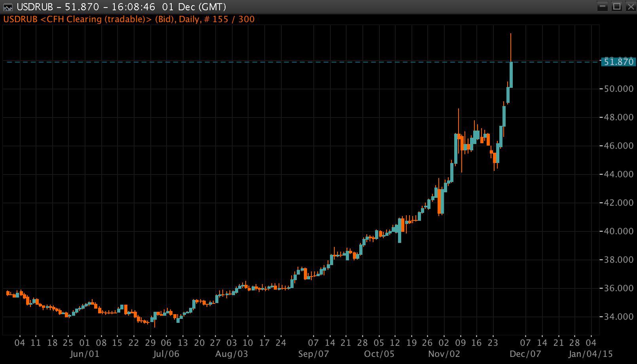Click the 50.000 price axis label
637x364 pixels.
(x=618, y=89)
